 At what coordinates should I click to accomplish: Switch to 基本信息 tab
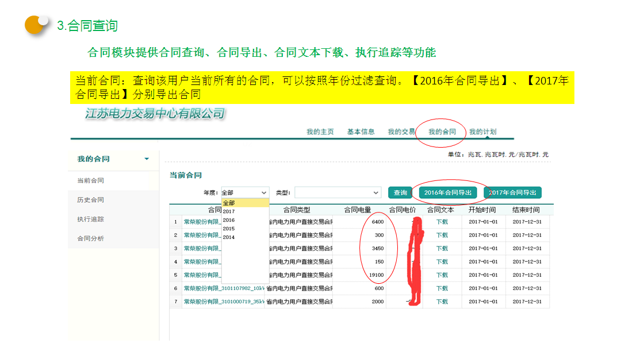(361, 132)
